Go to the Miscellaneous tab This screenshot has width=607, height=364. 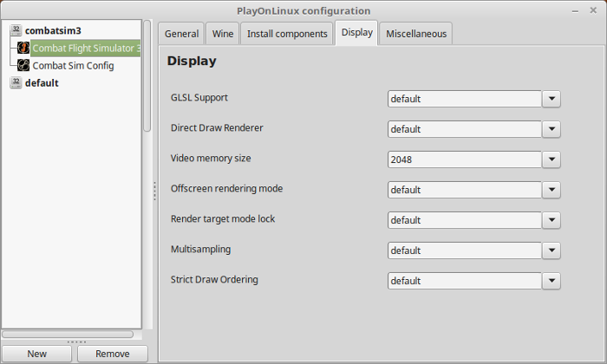click(x=416, y=34)
